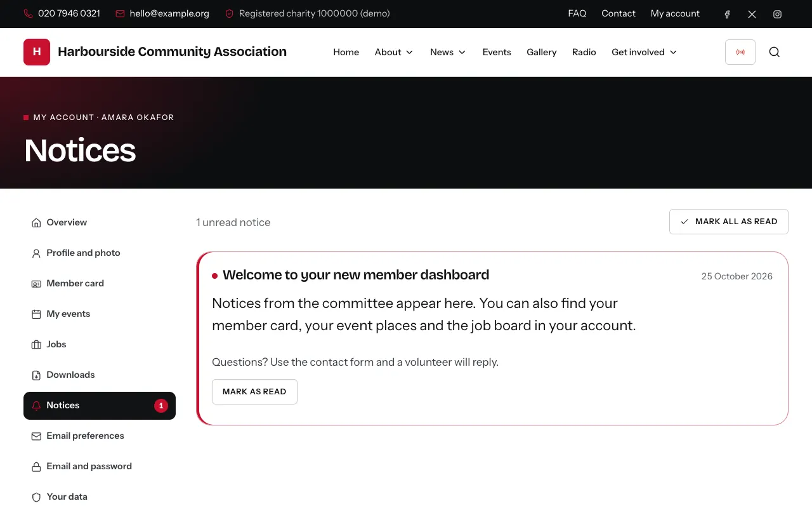The height and width of the screenshot is (508, 812).
Task: Expand the Get involved dropdown menu
Action: [645, 52]
